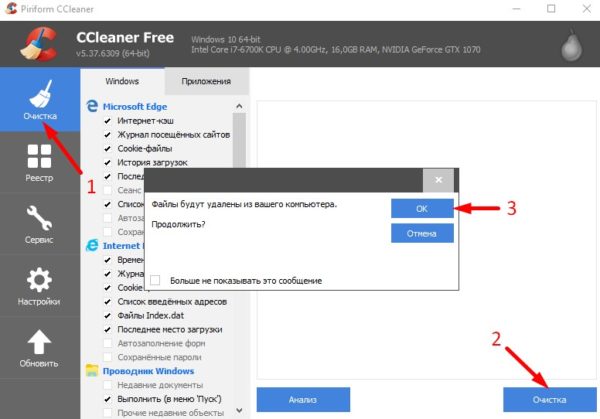Image resolution: width=600 pixels, height=419 pixels.
Task: Open the Обновить upgrade section
Action: [x=40, y=348]
